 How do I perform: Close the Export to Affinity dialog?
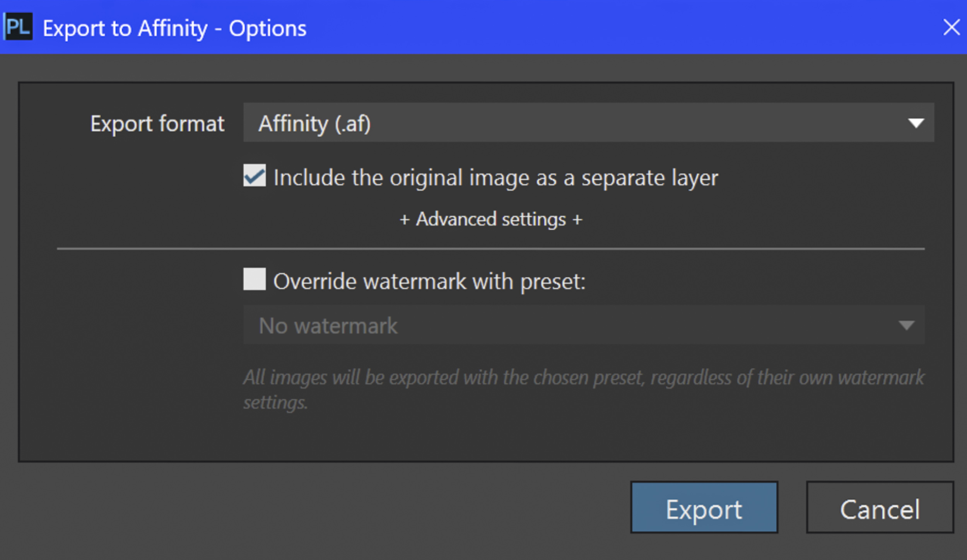(x=951, y=27)
